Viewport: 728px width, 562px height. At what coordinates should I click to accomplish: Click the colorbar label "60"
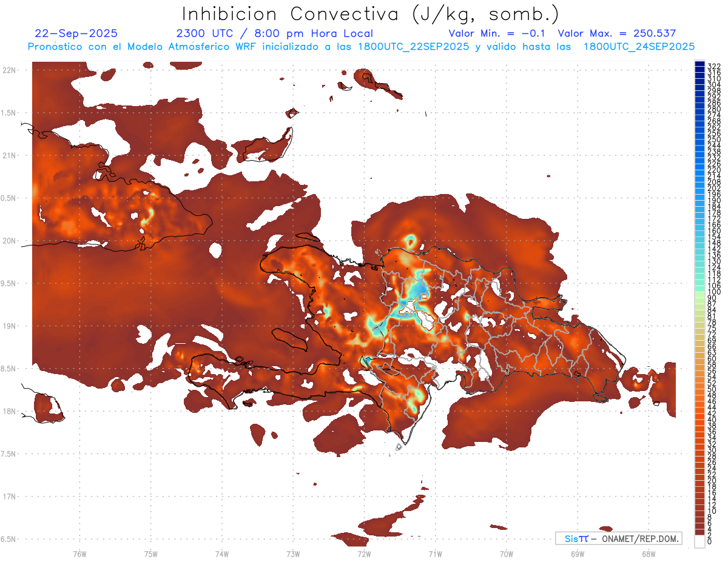(x=712, y=358)
